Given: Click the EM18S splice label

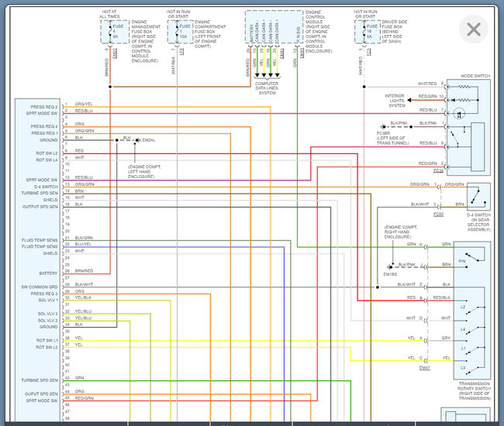Looking at the screenshot, I should click(390, 274).
